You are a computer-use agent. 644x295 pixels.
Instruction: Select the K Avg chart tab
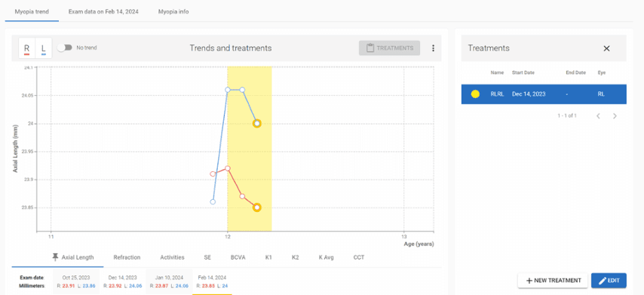point(326,257)
